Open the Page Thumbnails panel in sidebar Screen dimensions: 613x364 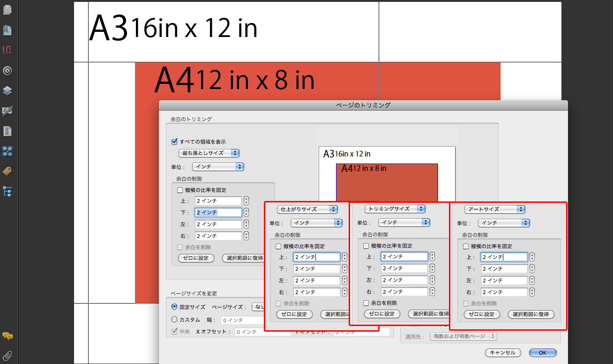[7, 10]
